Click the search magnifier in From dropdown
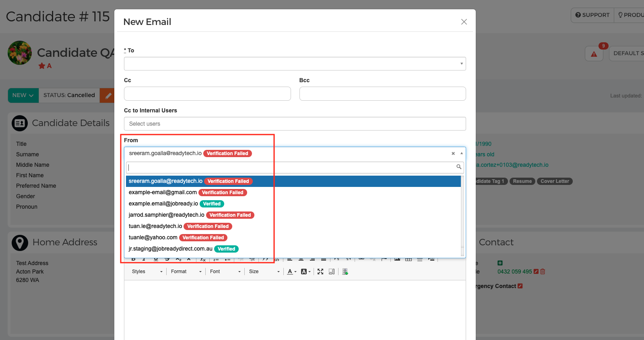The height and width of the screenshot is (340, 644). pyautogui.click(x=459, y=167)
